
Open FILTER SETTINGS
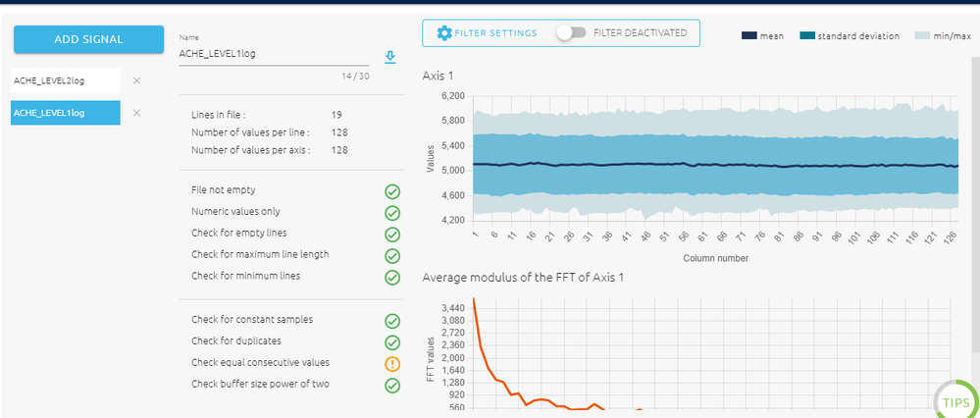pyautogui.click(x=487, y=33)
